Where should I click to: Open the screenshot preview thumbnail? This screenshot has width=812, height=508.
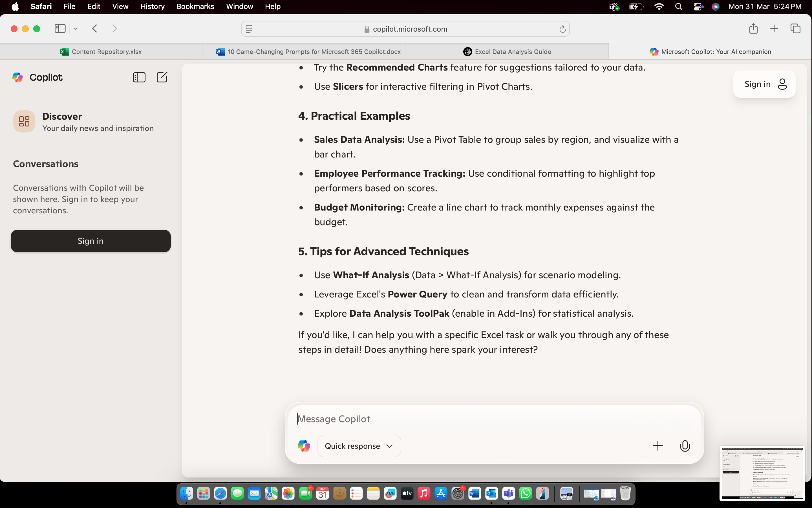click(762, 473)
